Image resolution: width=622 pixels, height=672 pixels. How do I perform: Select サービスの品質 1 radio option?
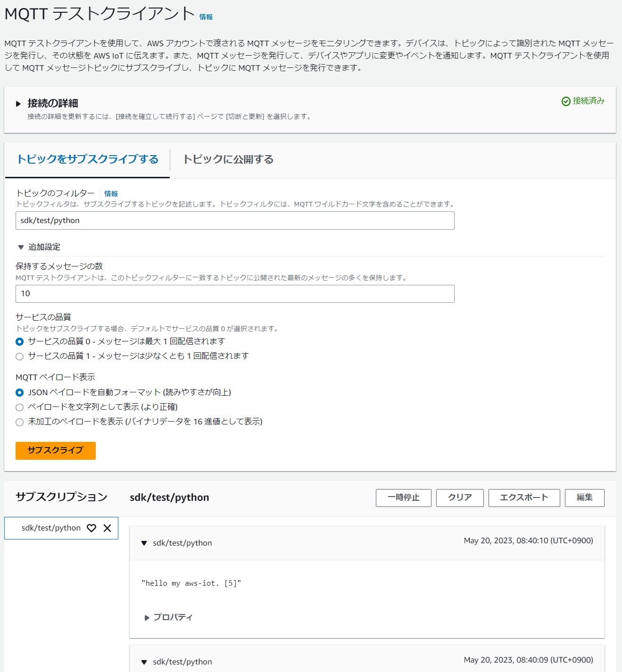(x=19, y=356)
